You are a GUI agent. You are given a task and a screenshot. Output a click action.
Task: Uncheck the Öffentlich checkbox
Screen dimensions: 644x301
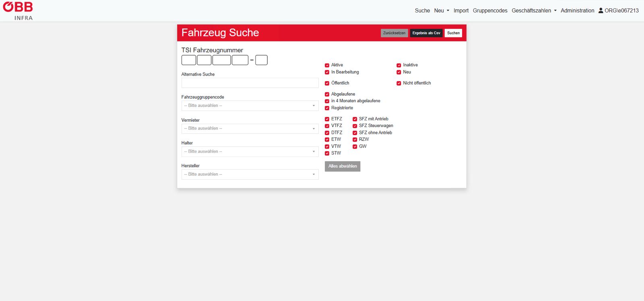pyautogui.click(x=327, y=83)
